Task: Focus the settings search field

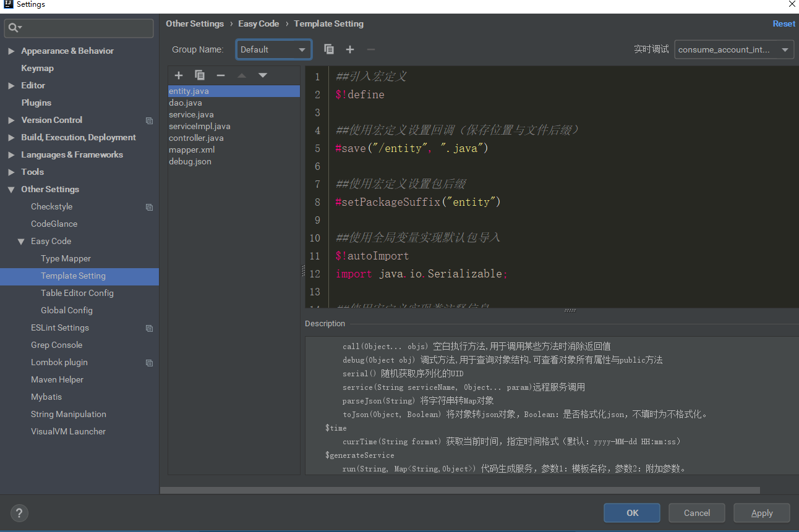Action: [79, 28]
